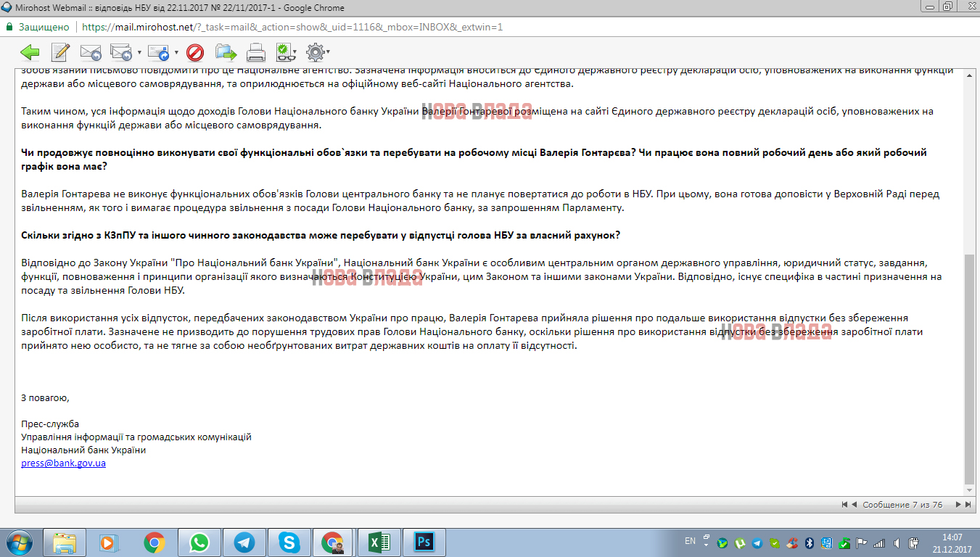Open the gear more-actions dropdown
Viewport: 980px width, 557px height.
[316, 52]
